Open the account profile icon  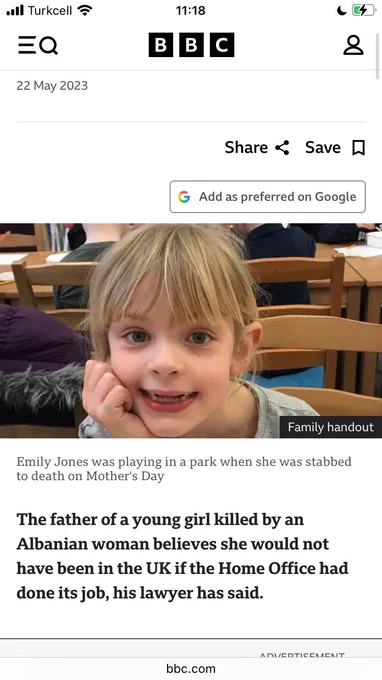click(x=353, y=45)
